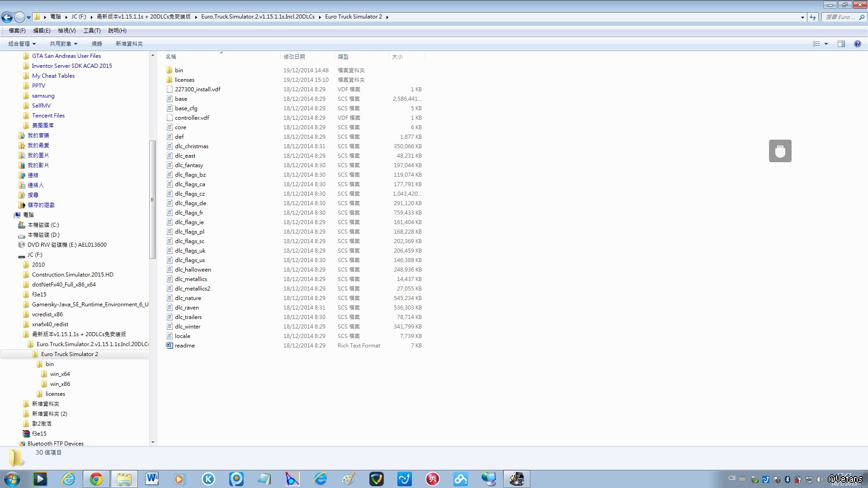Sort by 修改日期 column header
The height and width of the screenshot is (488, 868).
tap(294, 57)
